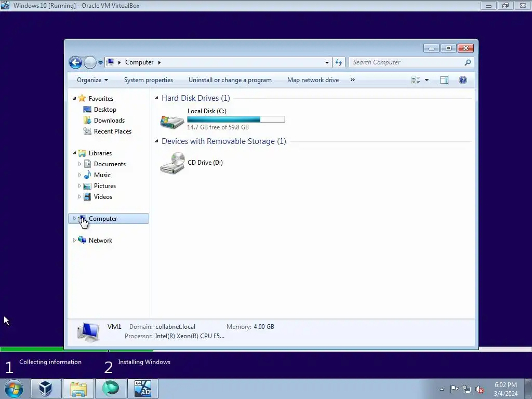Open the Documents library
The width and height of the screenshot is (532, 399).
pyautogui.click(x=110, y=164)
